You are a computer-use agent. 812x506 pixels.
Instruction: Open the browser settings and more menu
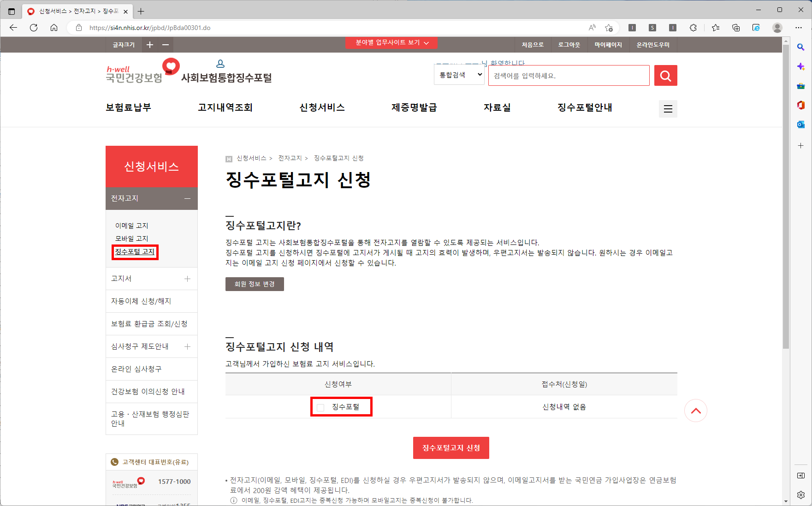tap(799, 28)
